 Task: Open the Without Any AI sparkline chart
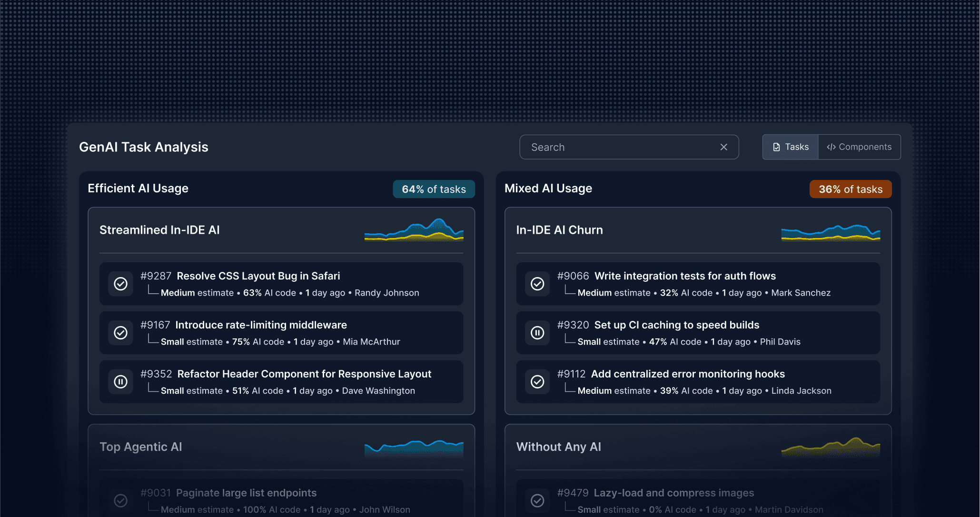(x=831, y=447)
